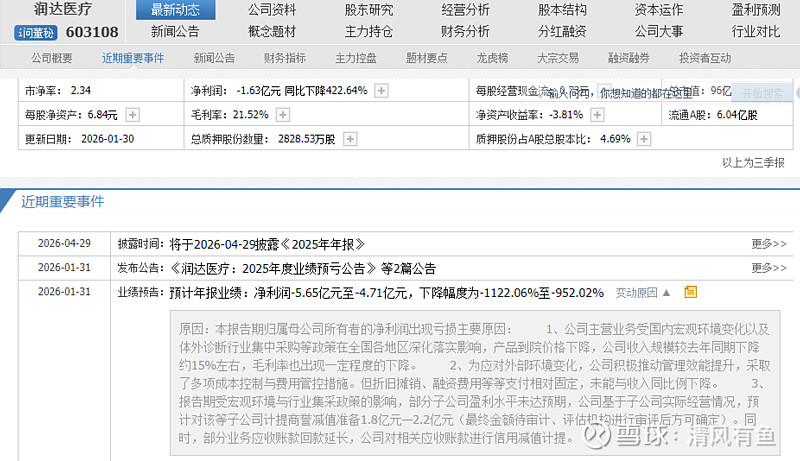Open the 股东研究 section

tap(369, 10)
